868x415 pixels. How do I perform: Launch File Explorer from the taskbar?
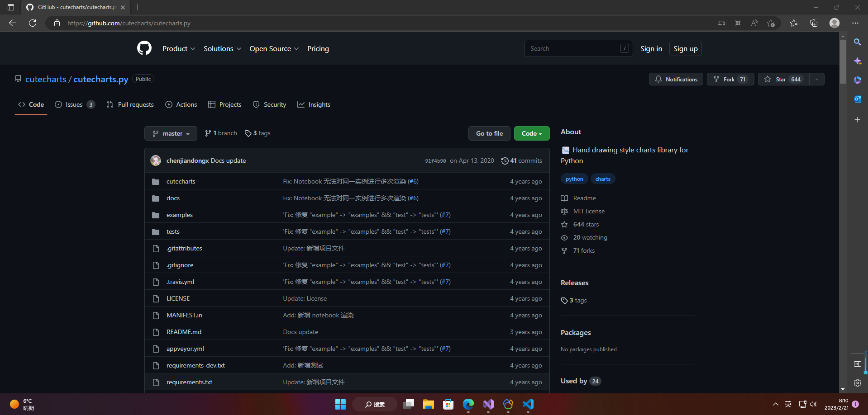tap(428, 404)
